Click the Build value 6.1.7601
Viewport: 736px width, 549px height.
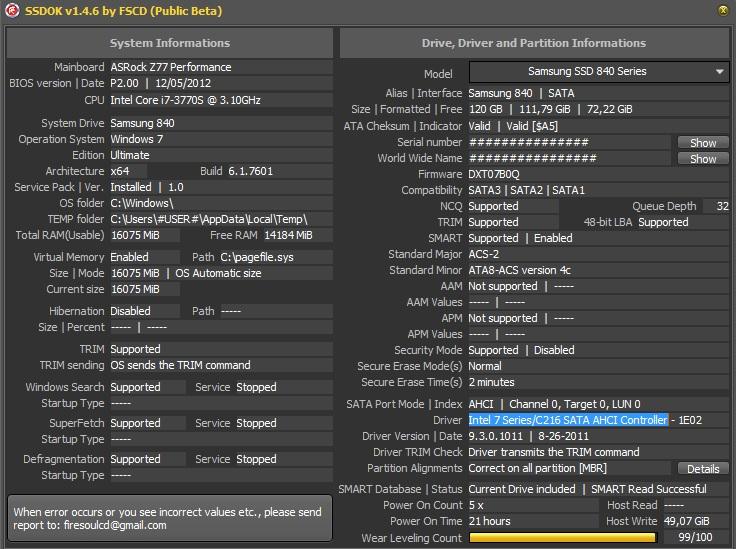point(250,171)
